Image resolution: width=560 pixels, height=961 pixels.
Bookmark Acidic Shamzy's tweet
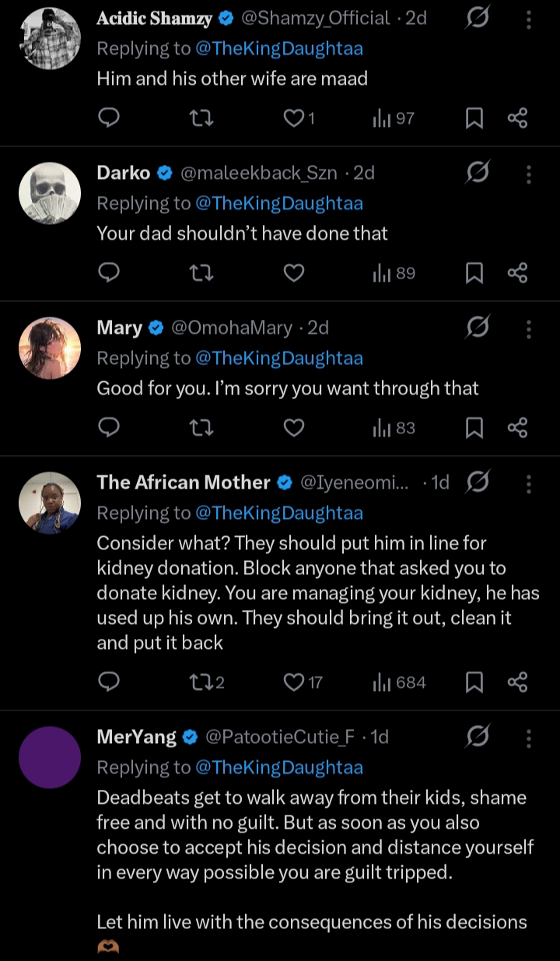(x=474, y=118)
